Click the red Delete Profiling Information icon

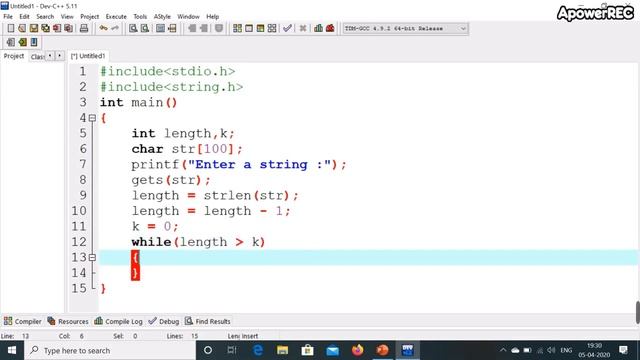330,28
